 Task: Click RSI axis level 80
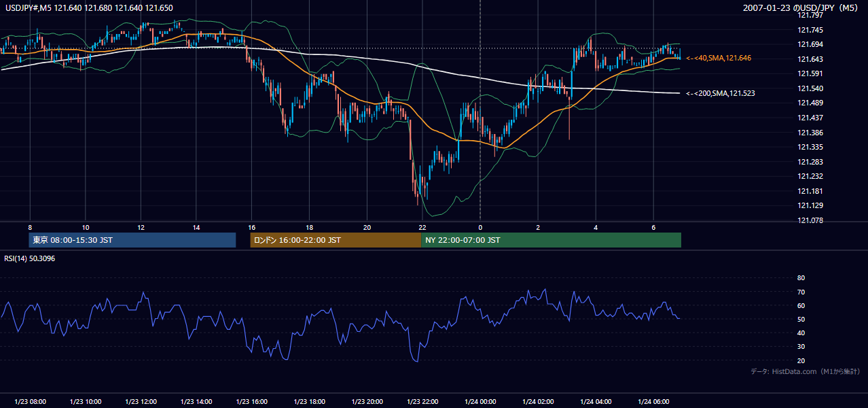pos(801,278)
